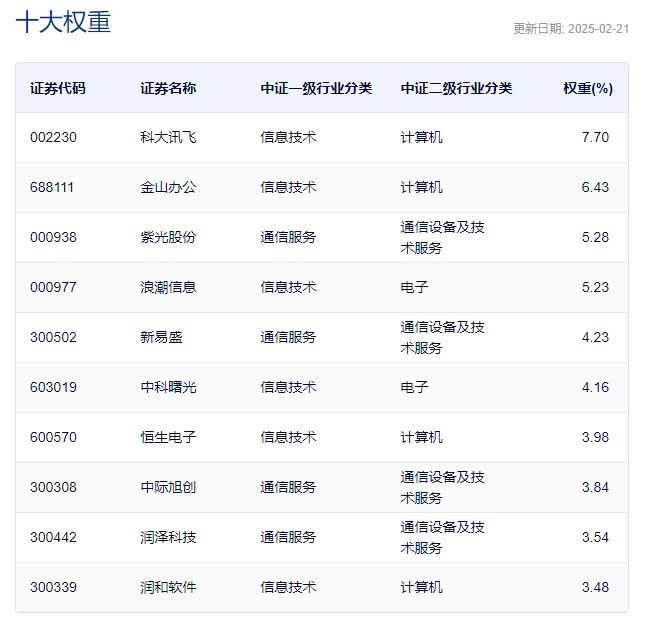Click the 十大权重 section title
Viewport: 650px width, 621px height.
pyautogui.click(x=63, y=23)
